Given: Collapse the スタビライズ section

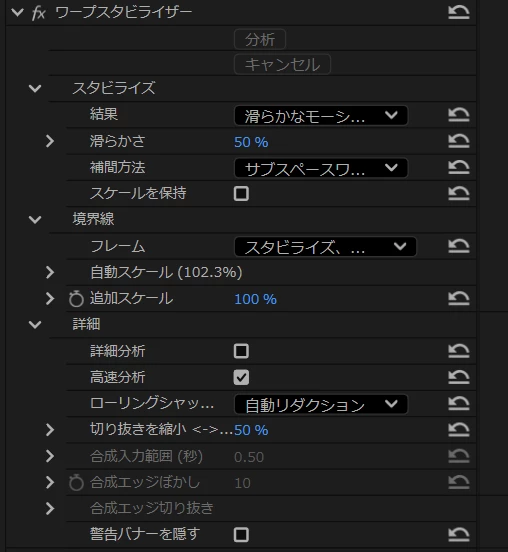Looking at the screenshot, I should 35,88.
